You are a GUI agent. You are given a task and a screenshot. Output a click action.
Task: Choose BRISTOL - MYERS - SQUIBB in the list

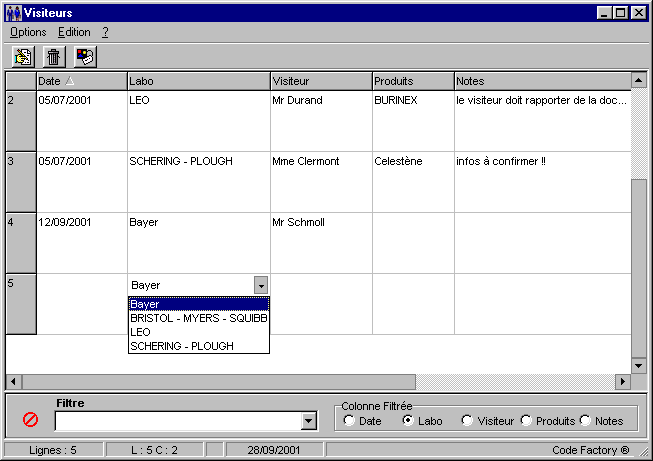199,318
